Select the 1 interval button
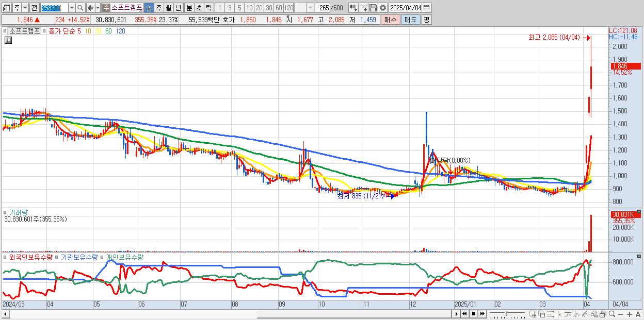 pos(219,8)
